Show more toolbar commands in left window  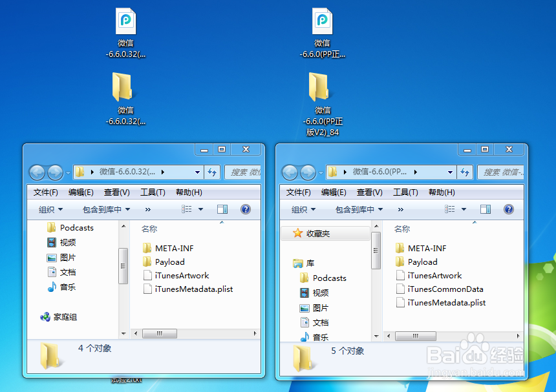[x=148, y=209]
